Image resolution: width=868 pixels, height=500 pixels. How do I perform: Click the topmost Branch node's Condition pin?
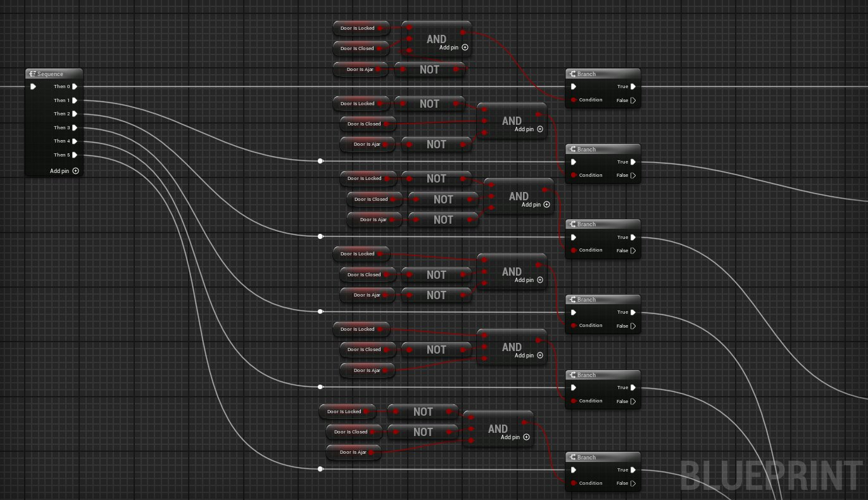tap(574, 100)
